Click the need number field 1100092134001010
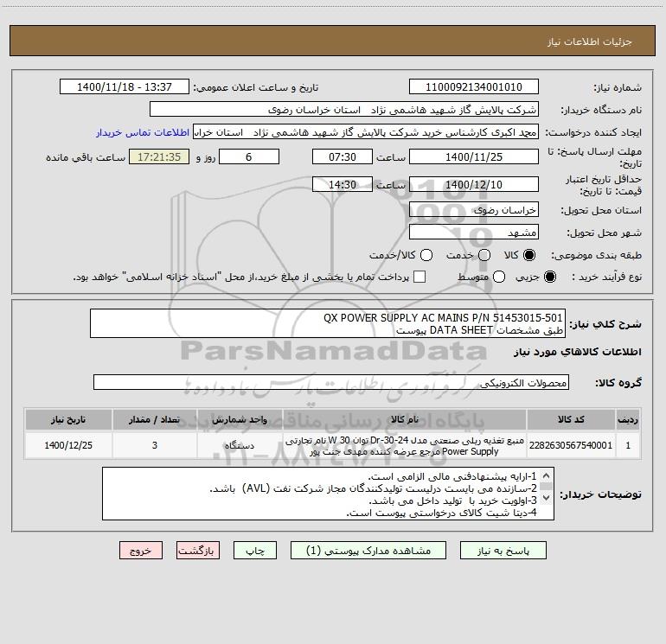This screenshot has width=666, height=644. [x=474, y=87]
